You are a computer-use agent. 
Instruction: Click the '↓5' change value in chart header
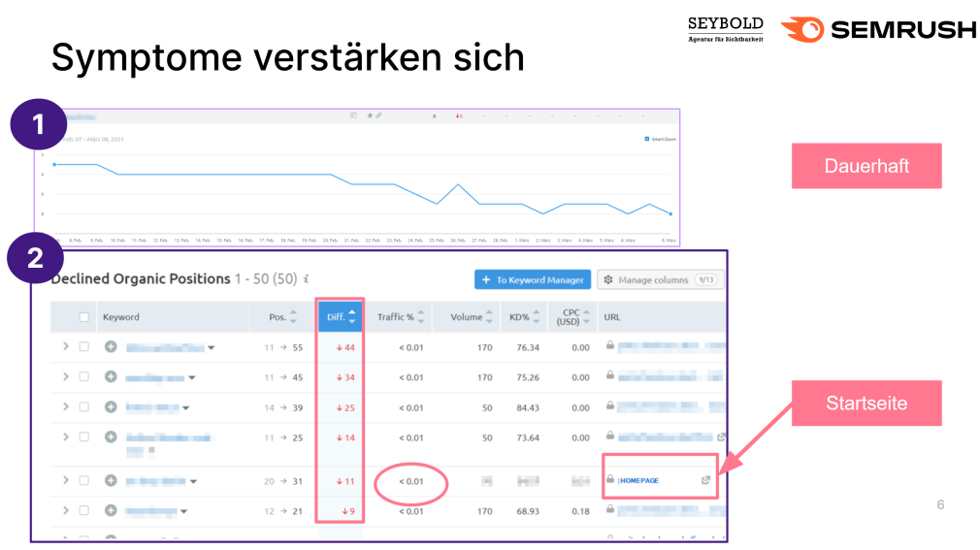click(x=459, y=115)
